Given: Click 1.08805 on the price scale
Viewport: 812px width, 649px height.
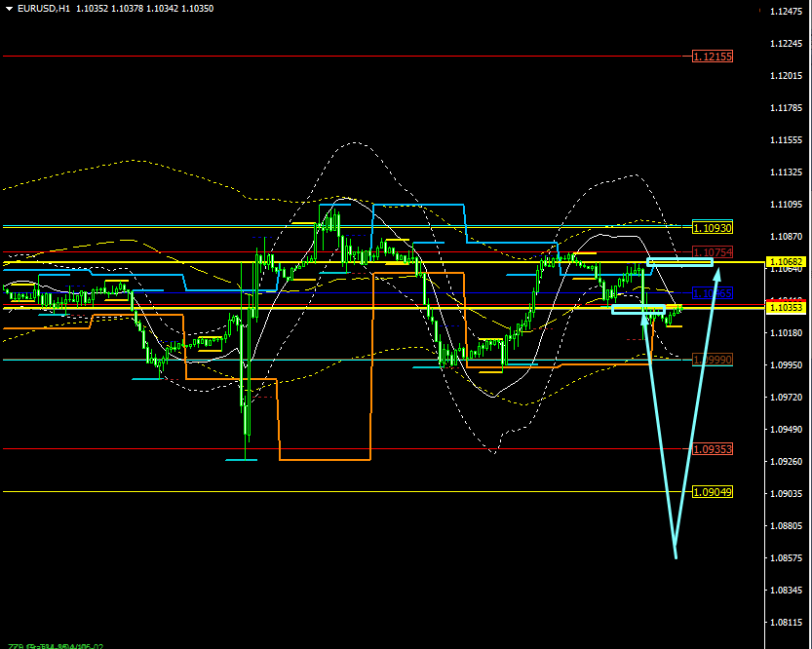Looking at the screenshot, I should click(x=786, y=526).
